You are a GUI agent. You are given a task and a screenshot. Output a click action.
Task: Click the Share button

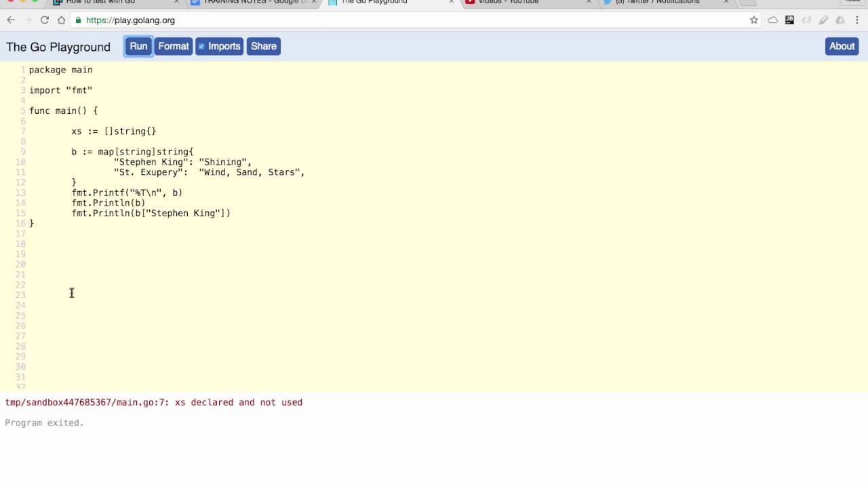pos(264,46)
